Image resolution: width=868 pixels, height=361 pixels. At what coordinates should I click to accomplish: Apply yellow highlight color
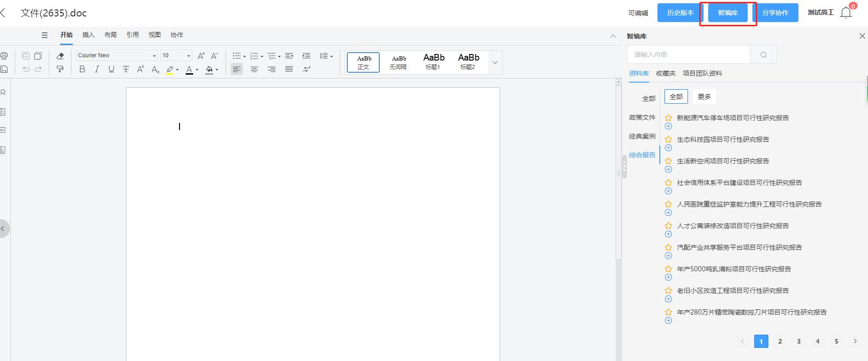pyautogui.click(x=170, y=69)
